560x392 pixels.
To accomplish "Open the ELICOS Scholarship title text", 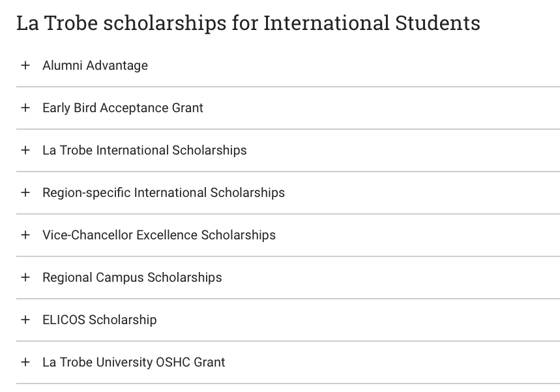I will coord(99,320).
